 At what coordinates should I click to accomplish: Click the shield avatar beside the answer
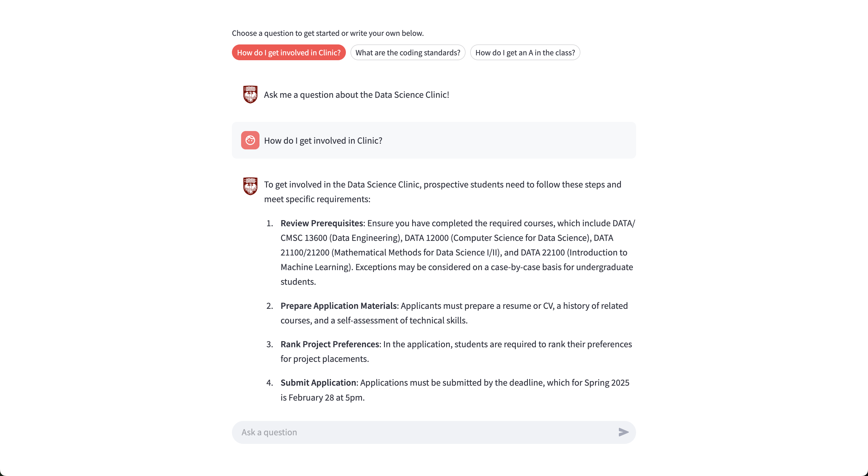(x=250, y=186)
